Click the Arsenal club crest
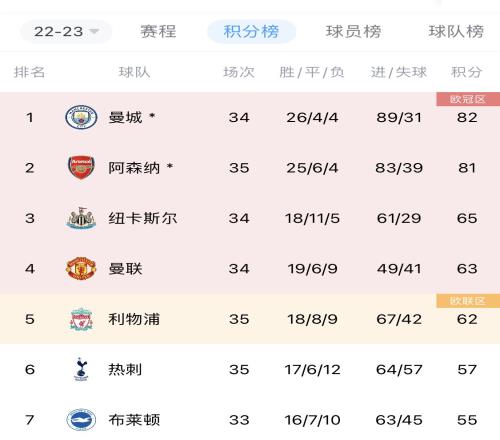 click(81, 167)
